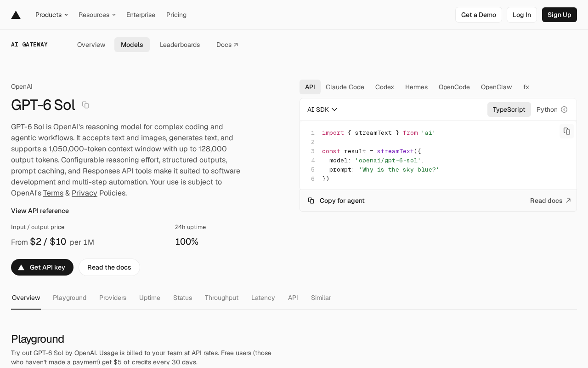
Task: Jump to the Playground section tab
Action: click(x=70, y=298)
